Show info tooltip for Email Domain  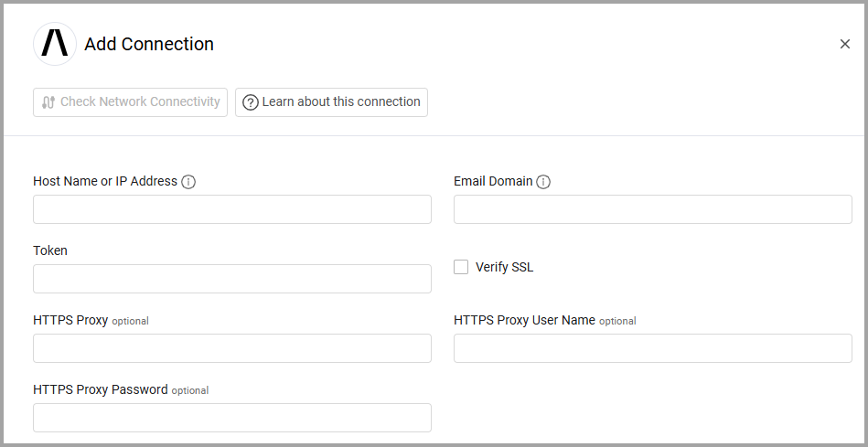pos(543,182)
